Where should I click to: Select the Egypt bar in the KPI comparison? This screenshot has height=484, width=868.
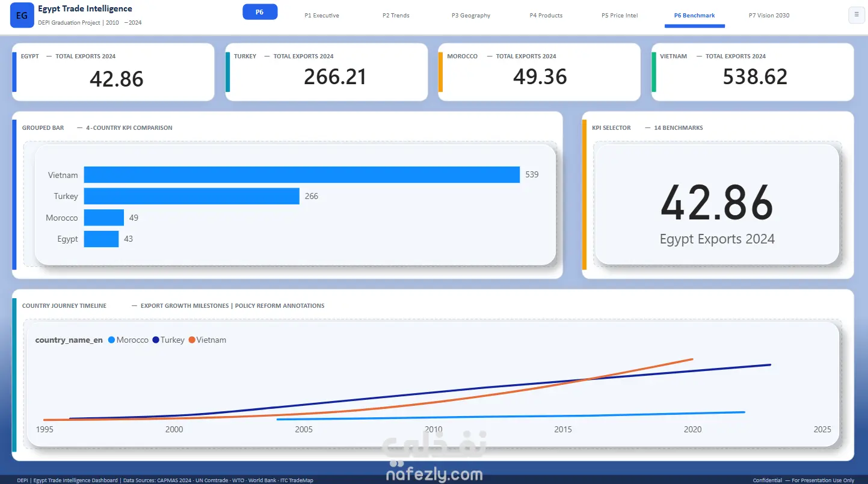[101, 239]
